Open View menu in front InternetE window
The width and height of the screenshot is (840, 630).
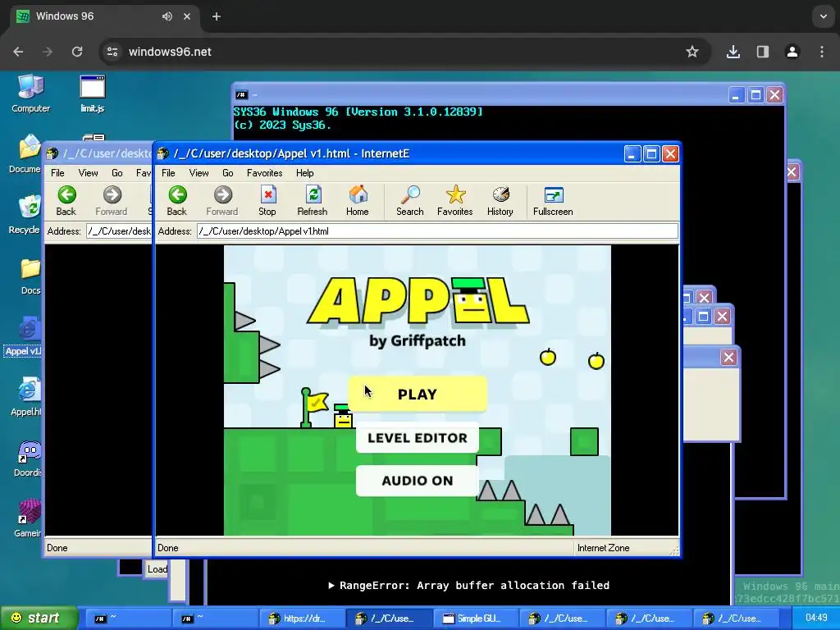pos(199,173)
